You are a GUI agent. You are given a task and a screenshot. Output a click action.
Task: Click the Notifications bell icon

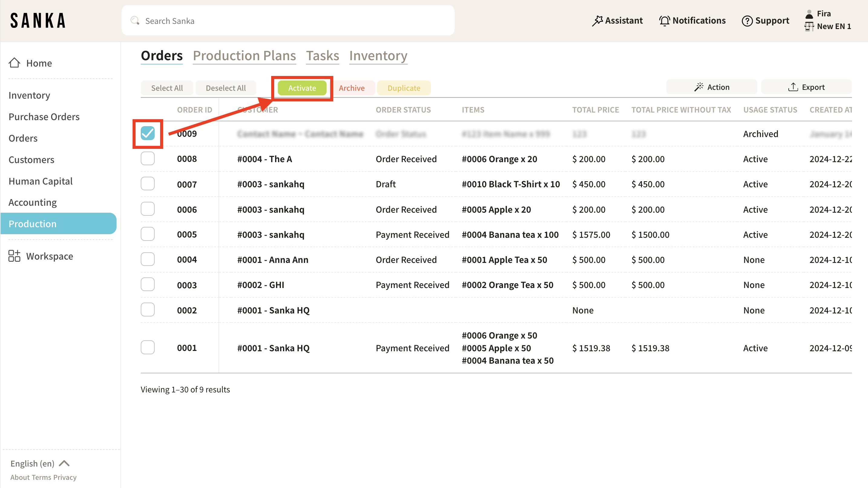664,21
